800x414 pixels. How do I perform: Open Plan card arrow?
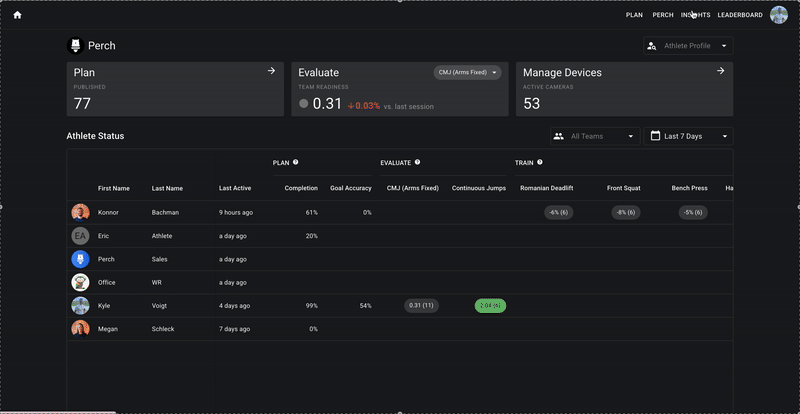click(x=271, y=71)
